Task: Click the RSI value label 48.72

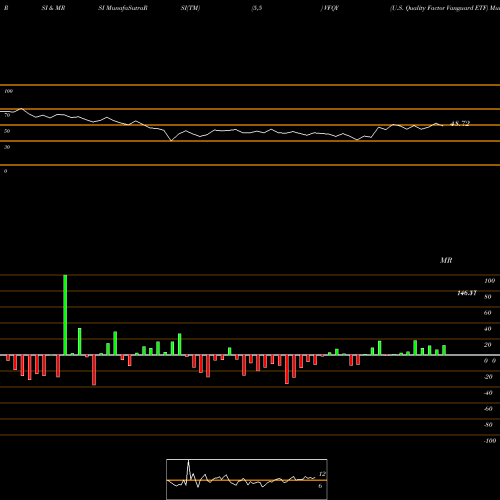Action: (x=460, y=123)
